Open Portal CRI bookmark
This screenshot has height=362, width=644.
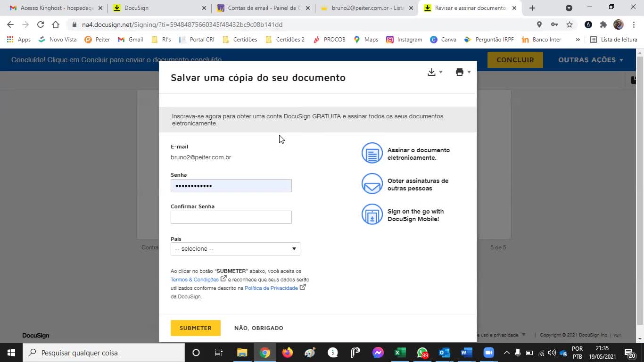pos(197,40)
